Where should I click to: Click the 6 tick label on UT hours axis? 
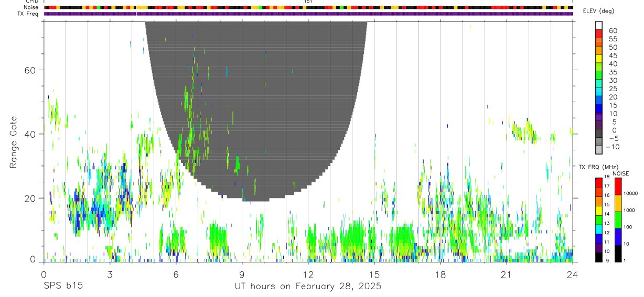[x=176, y=274]
